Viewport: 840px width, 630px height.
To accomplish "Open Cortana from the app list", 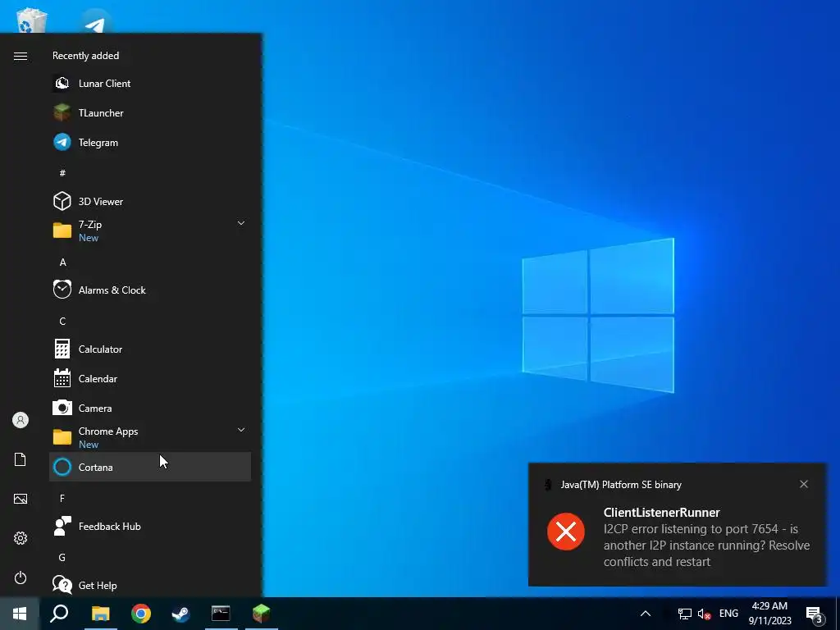I will point(150,467).
